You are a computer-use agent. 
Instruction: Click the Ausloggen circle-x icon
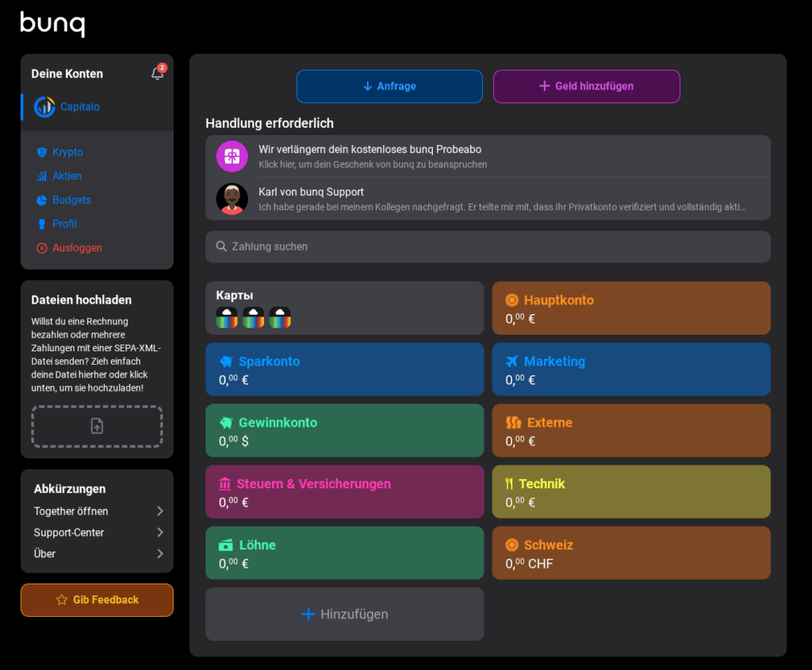[42, 248]
